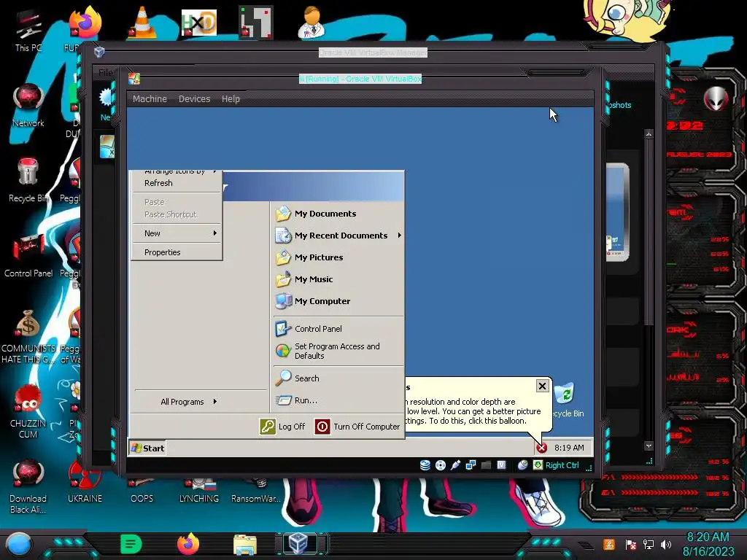Click the green keyboard capture arrow icon

(538, 465)
